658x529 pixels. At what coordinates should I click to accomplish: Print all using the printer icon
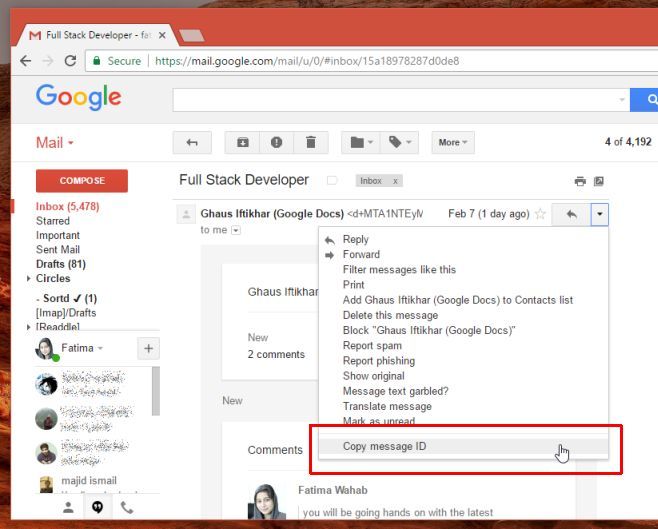tap(580, 181)
